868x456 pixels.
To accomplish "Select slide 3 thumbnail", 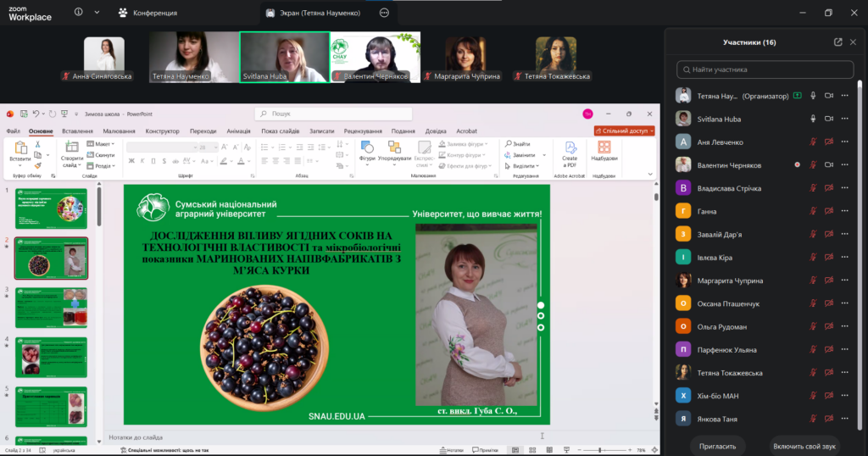I will coord(51,307).
